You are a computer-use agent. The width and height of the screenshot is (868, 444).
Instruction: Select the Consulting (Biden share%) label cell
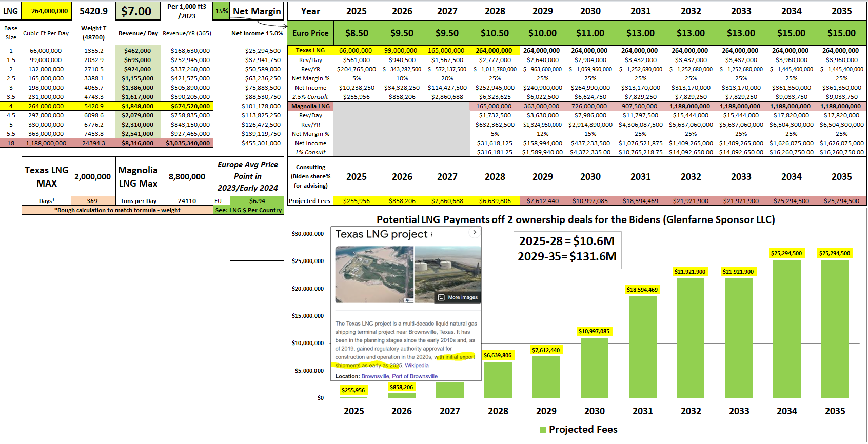pos(310,176)
